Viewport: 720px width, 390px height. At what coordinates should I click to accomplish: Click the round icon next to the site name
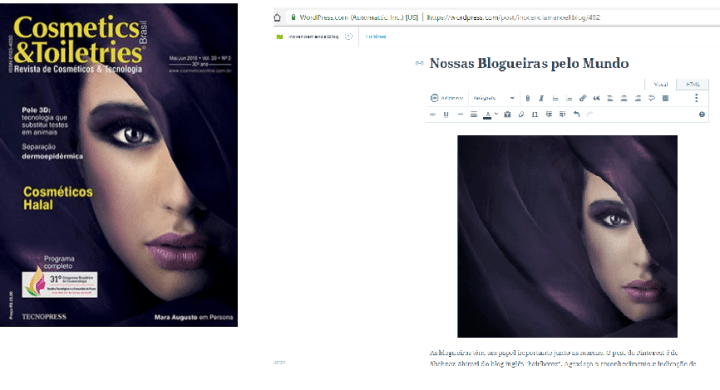tap(349, 37)
